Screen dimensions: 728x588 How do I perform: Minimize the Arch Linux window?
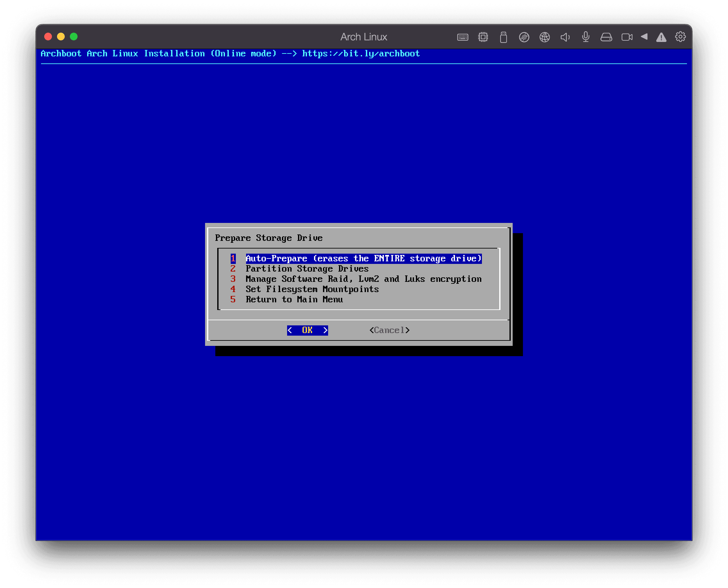coord(61,37)
